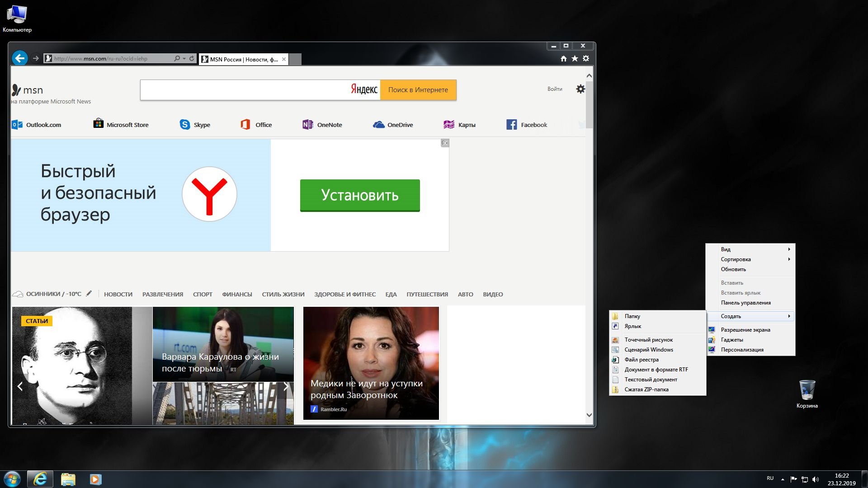The image size is (868, 488).
Task: Click the Internet Explorer taskbar icon
Action: (x=40, y=479)
